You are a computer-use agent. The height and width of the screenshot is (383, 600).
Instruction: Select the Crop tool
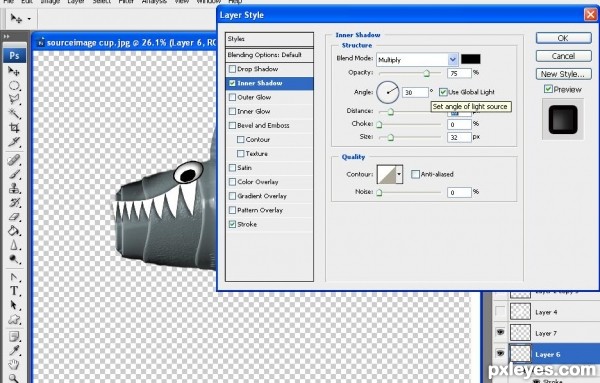pos(14,128)
